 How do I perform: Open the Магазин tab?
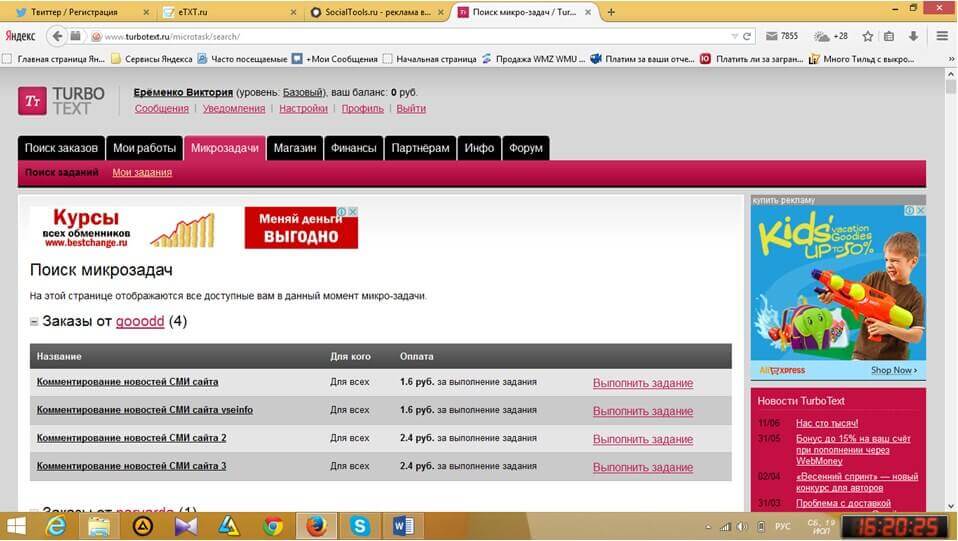(x=294, y=148)
